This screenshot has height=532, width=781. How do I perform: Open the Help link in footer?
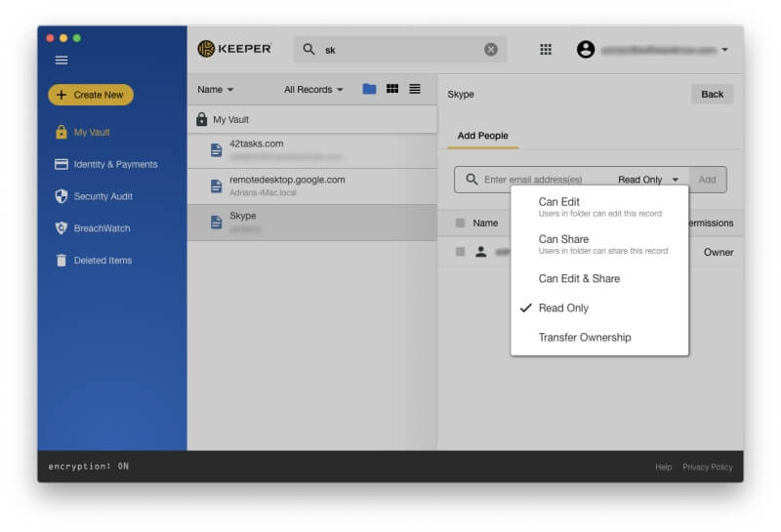click(x=663, y=467)
